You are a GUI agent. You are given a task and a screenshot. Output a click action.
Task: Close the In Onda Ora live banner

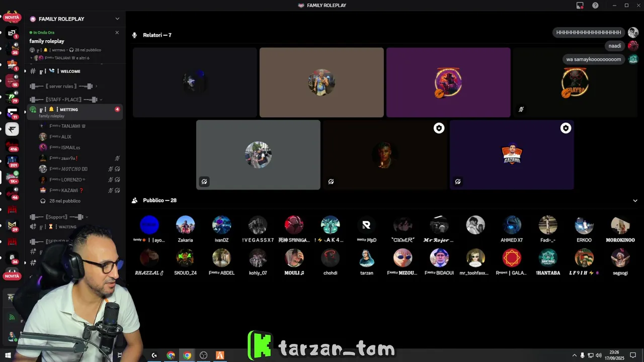(x=117, y=33)
